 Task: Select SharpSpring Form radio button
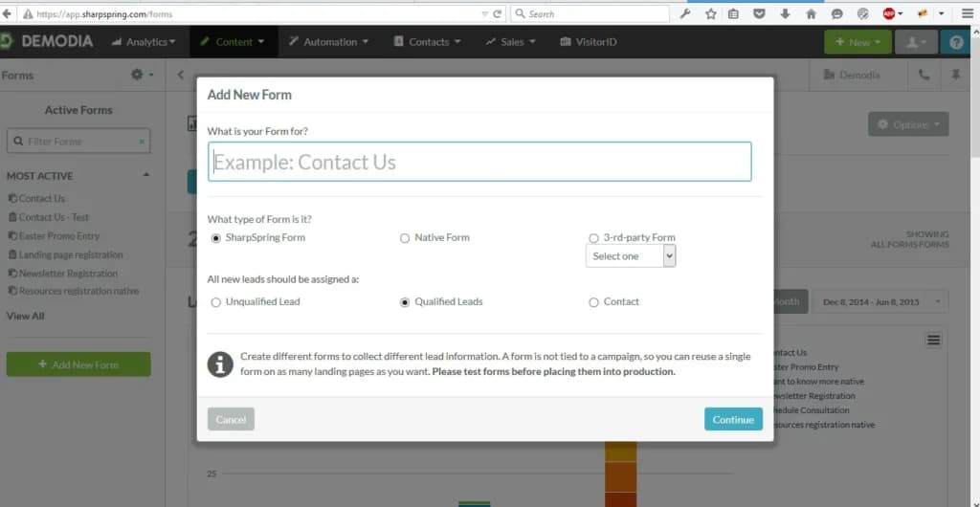tap(216, 238)
